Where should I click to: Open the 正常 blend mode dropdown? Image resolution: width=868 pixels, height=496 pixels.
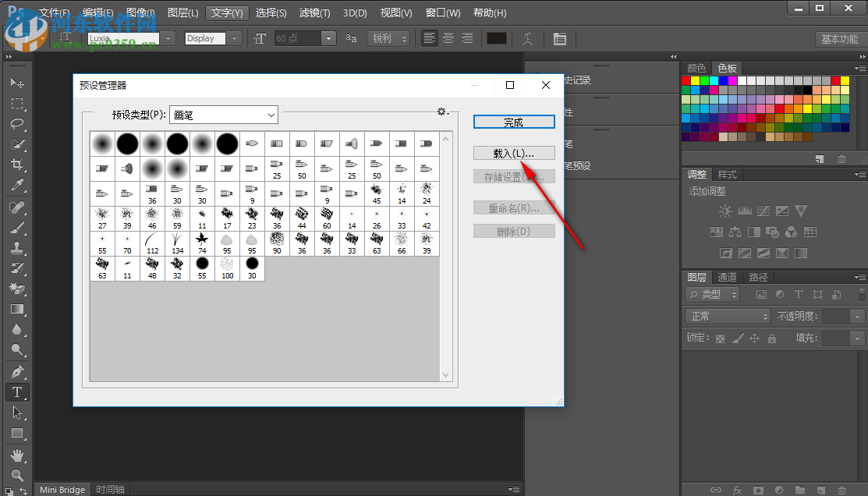pos(728,316)
